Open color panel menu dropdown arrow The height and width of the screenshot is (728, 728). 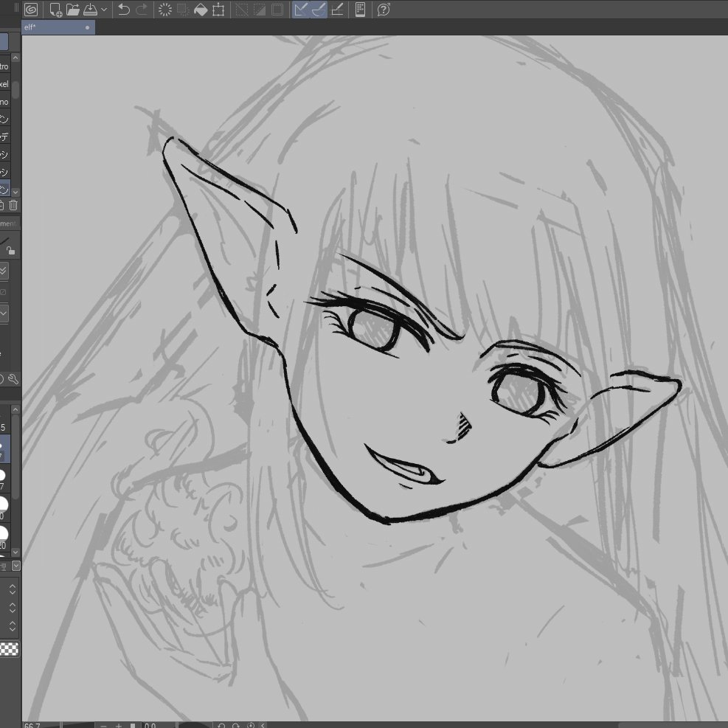(x=16, y=566)
